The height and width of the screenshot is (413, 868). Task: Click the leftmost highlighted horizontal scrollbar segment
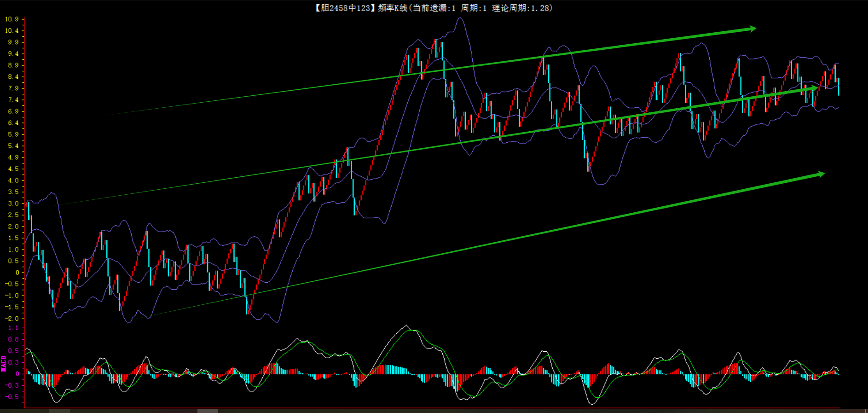click(x=59, y=411)
